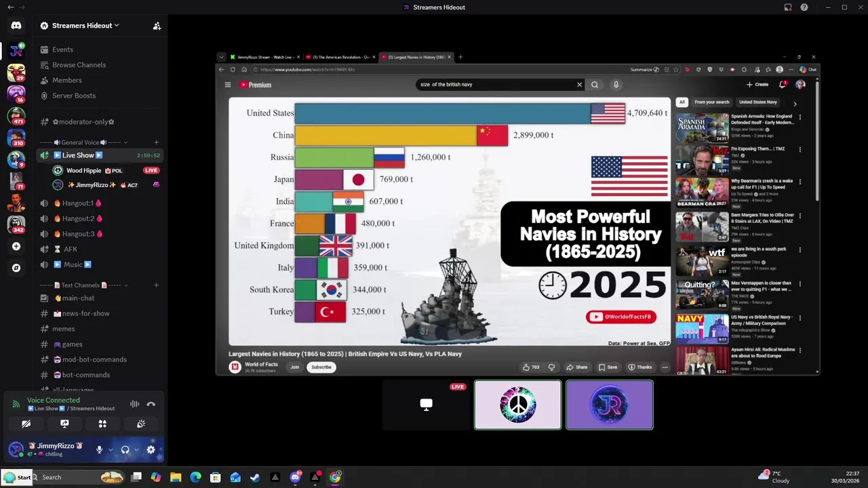Image resolution: width=868 pixels, height=488 pixels.
Task: Turn on camera in voice panel
Action: (x=26, y=424)
